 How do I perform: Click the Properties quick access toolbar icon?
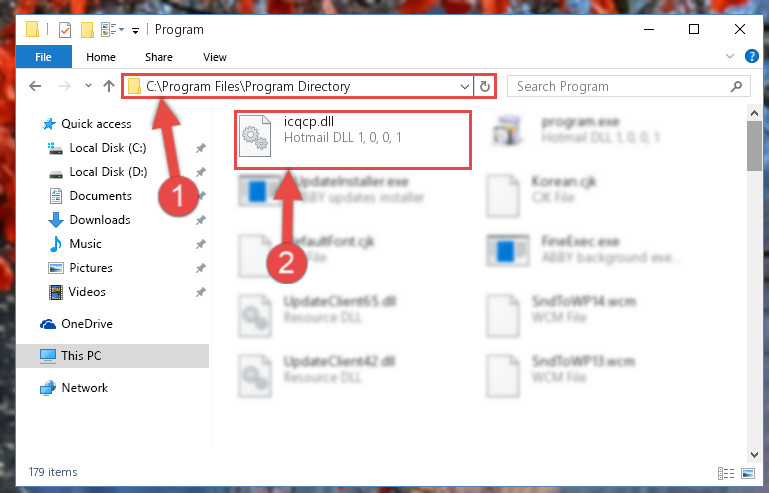click(65, 30)
